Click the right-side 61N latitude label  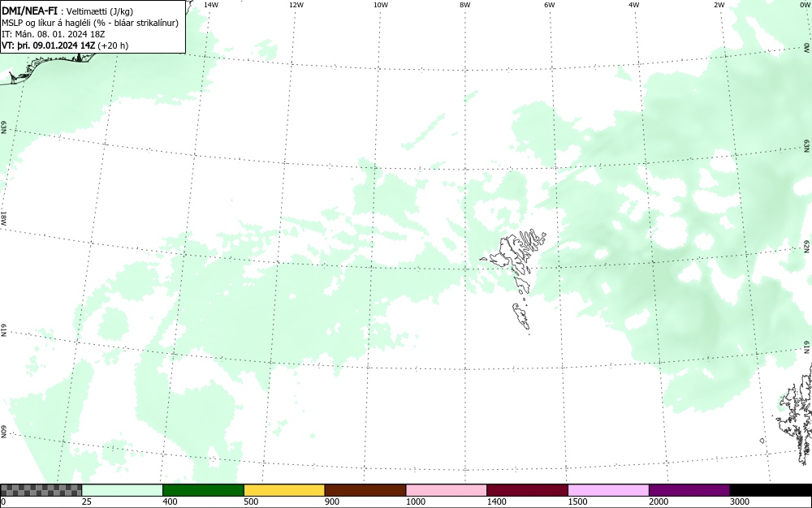click(807, 347)
